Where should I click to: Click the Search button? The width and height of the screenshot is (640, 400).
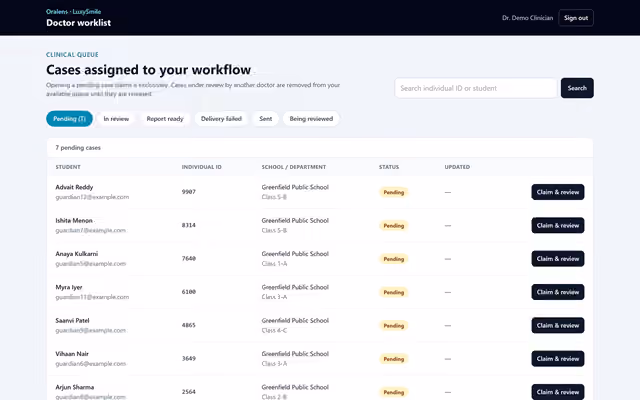[x=577, y=88]
